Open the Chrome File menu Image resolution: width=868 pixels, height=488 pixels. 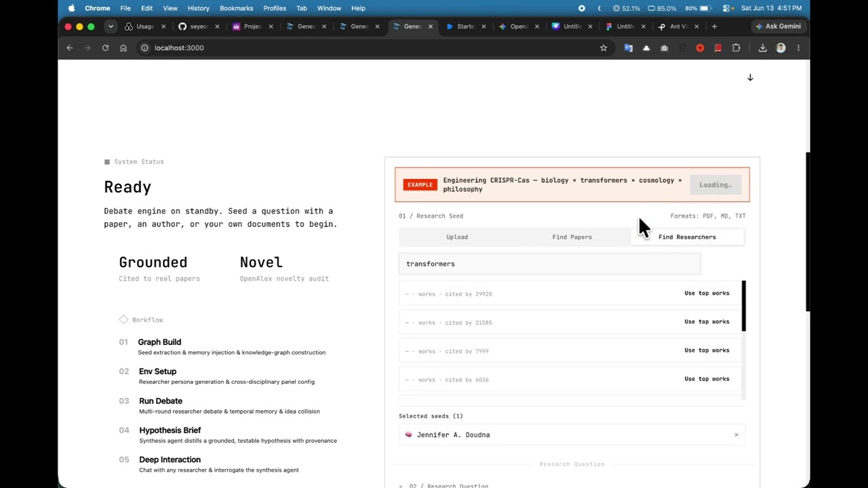click(x=125, y=8)
